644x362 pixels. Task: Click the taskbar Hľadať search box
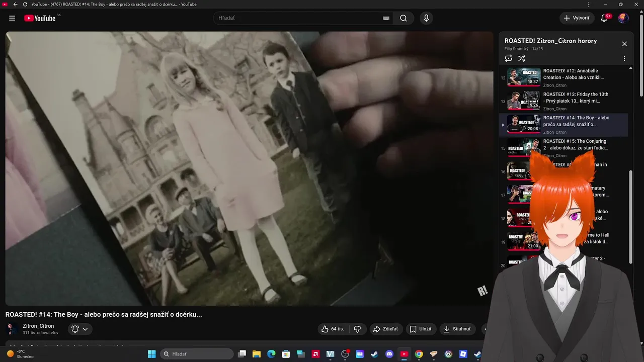pos(197,354)
